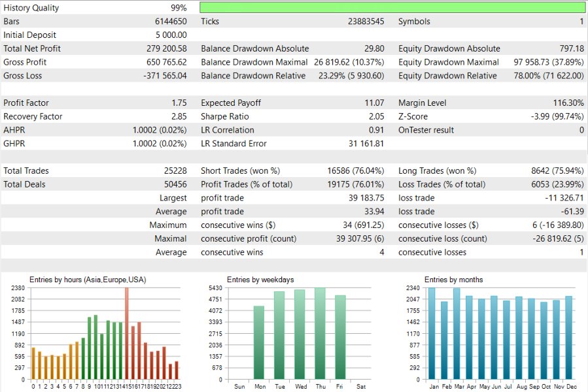The image size is (588, 392).
Task: Click the Total Deals value 50456
Action: [175, 184]
